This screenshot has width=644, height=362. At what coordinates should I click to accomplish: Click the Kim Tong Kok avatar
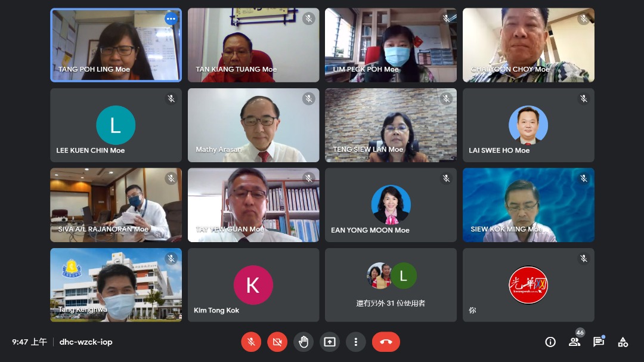click(253, 284)
